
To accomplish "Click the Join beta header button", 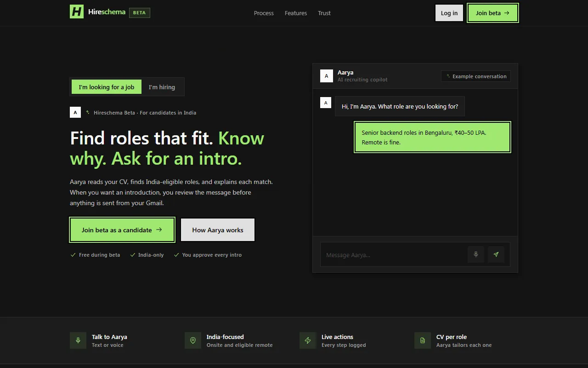I will (x=493, y=13).
